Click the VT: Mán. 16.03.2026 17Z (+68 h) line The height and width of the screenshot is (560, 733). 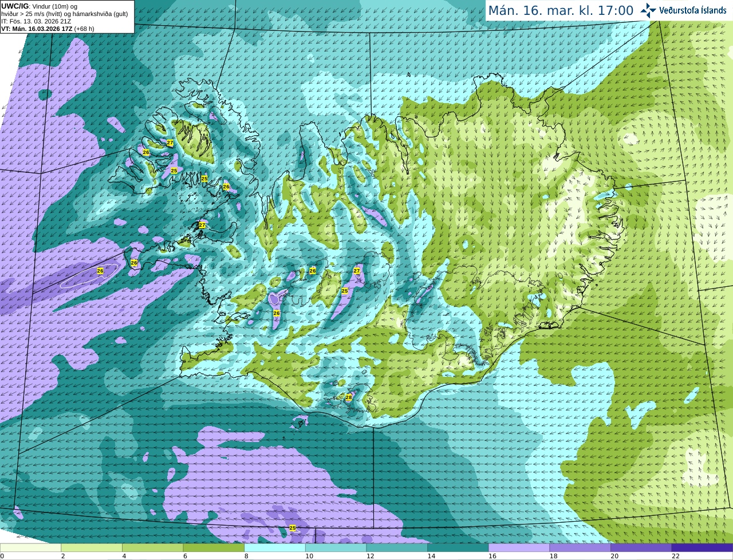click(48, 29)
